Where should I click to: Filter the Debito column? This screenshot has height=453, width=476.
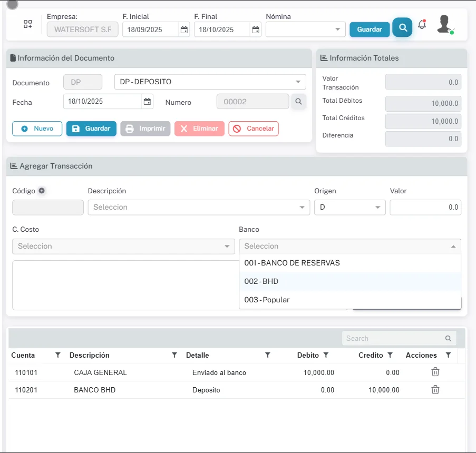[326, 355]
